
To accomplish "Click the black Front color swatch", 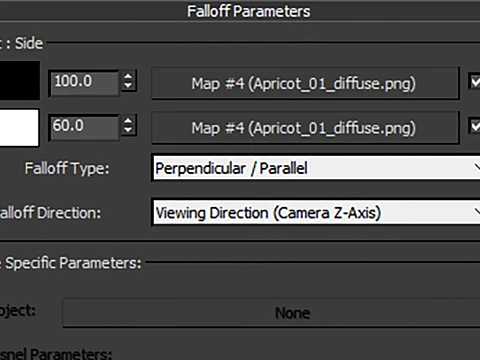I will pyautogui.click(x=19, y=81).
